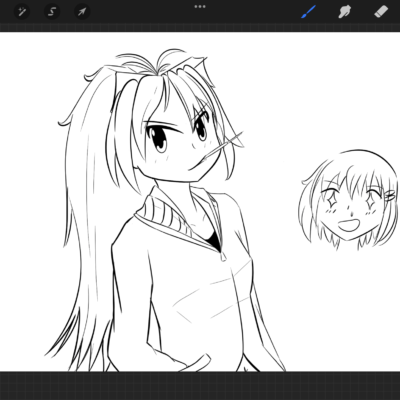Pick the Eraser tool
400x400 pixels.
[381, 12]
